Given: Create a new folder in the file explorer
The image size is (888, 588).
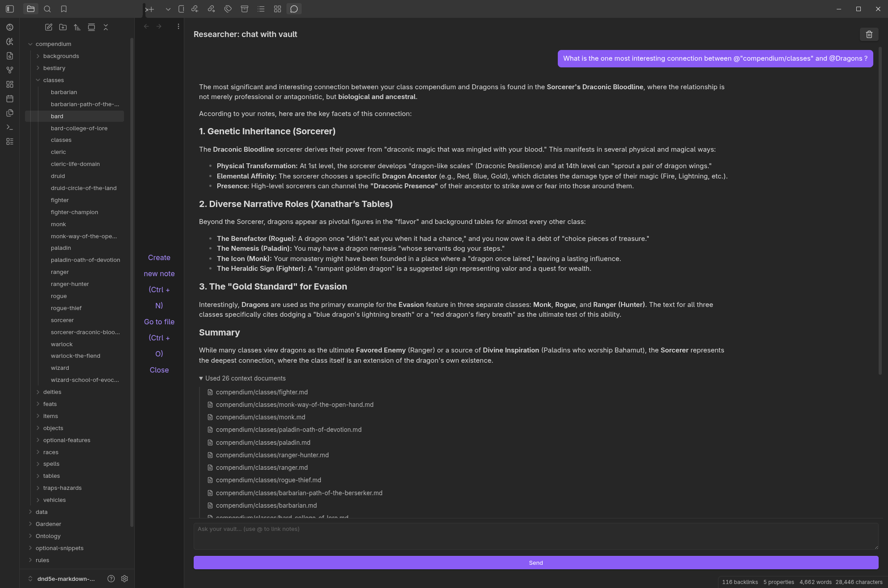Looking at the screenshot, I should coord(63,27).
